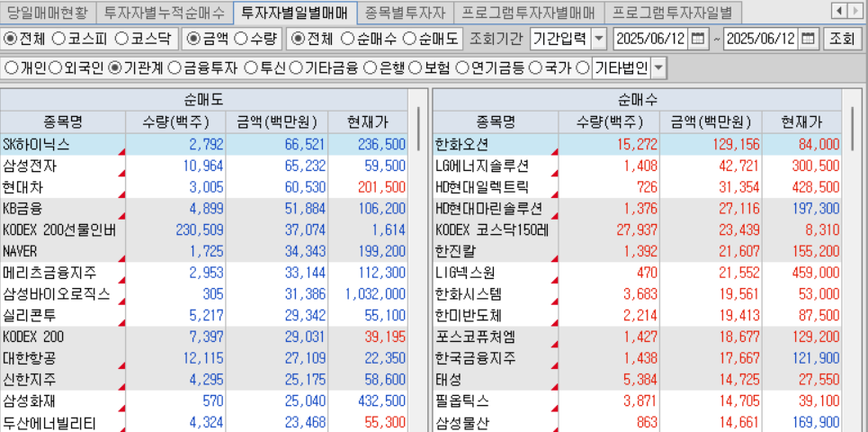Open the 기타법인 investor dropdown
The height and width of the screenshot is (432, 868).
pyautogui.click(x=658, y=68)
